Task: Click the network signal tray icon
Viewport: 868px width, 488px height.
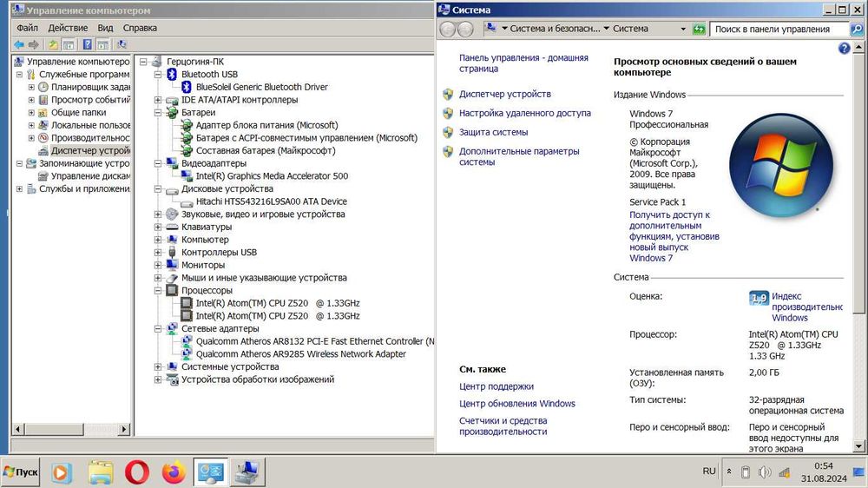Action: 784,472
